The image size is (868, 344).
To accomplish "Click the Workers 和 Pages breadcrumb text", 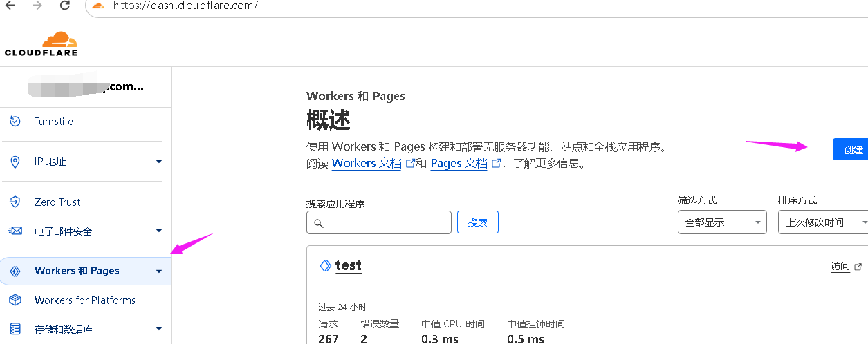I will (x=355, y=96).
